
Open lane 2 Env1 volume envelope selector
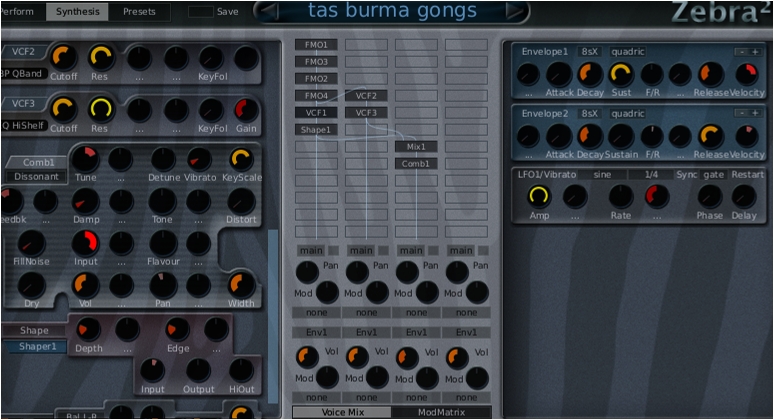coord(366,333)
